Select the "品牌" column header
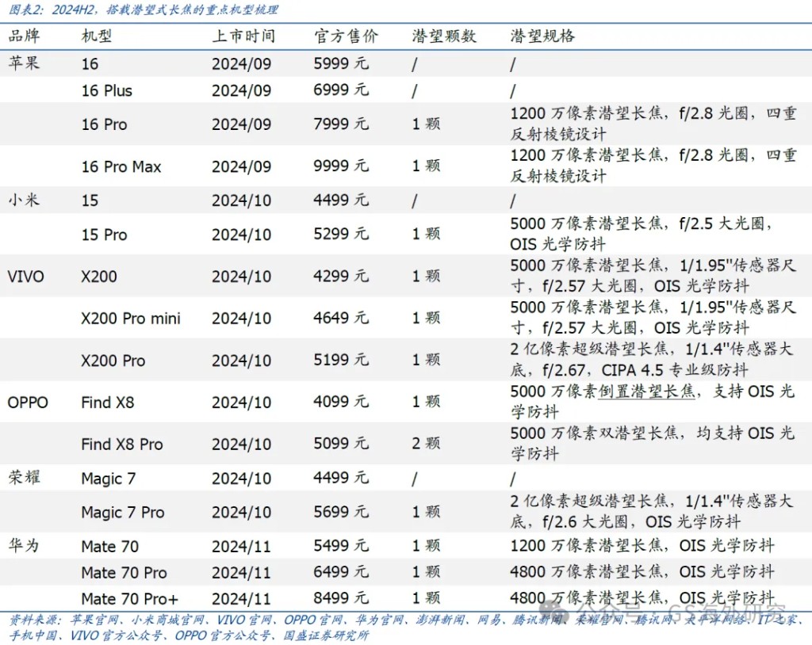The height and width of the screenshot is (645, 812). point(24,36)
